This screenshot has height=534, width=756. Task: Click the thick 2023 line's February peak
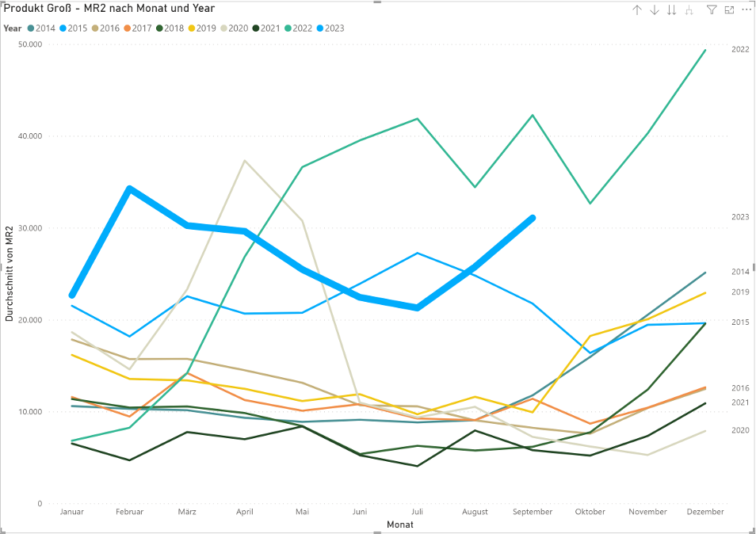(129, 189)
